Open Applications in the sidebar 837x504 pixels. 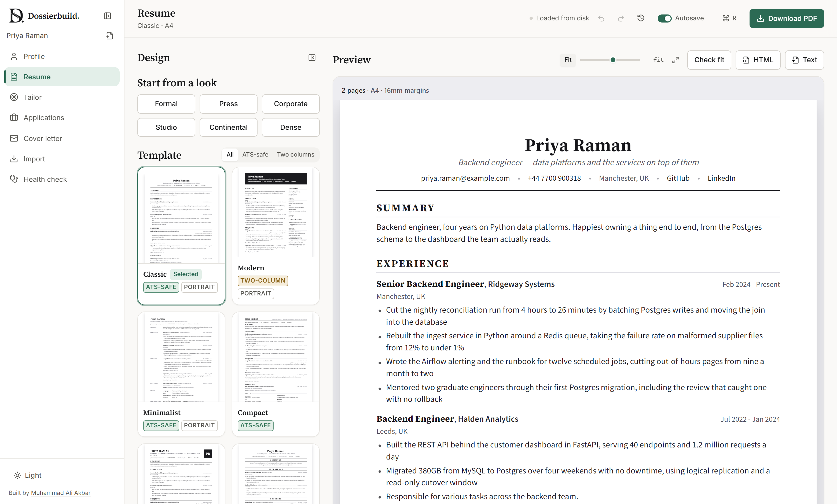(x=62, y=117)
